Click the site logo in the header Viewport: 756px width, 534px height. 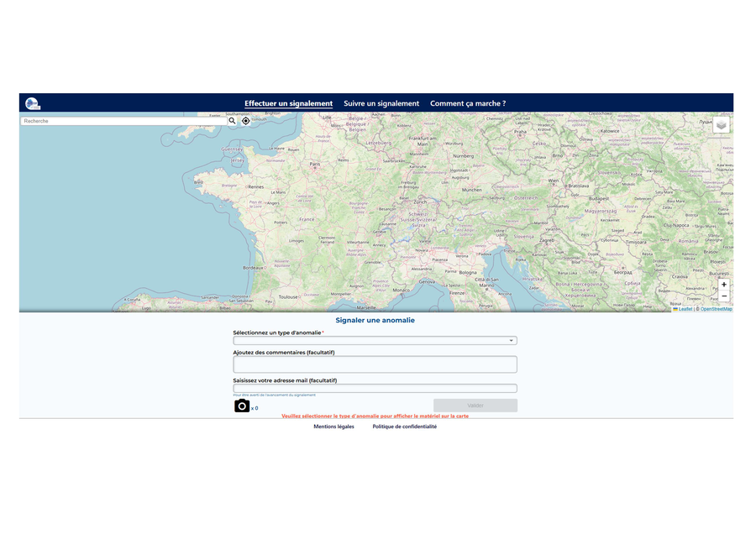(x=33, y=103)
